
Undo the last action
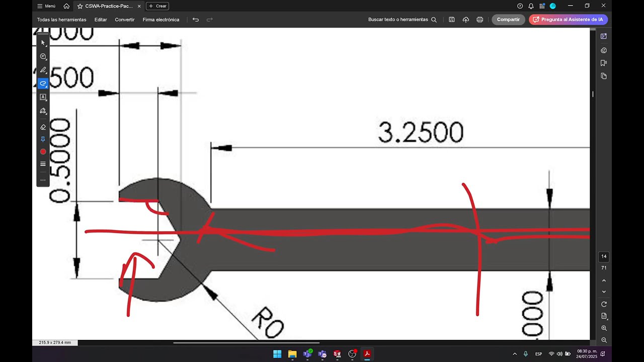click(196, 20)
